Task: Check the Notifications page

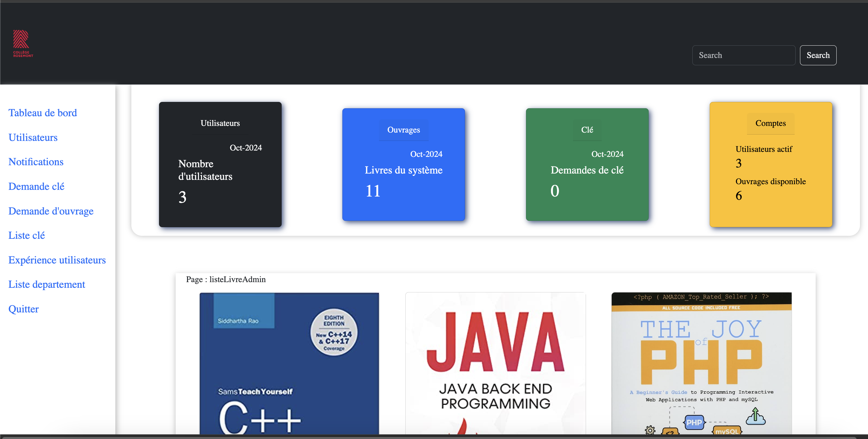Action: click(x=36, y=162)
